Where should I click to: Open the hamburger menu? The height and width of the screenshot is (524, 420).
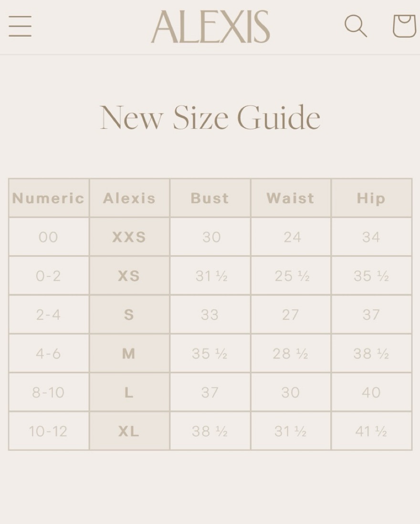[x=20, y=26]
